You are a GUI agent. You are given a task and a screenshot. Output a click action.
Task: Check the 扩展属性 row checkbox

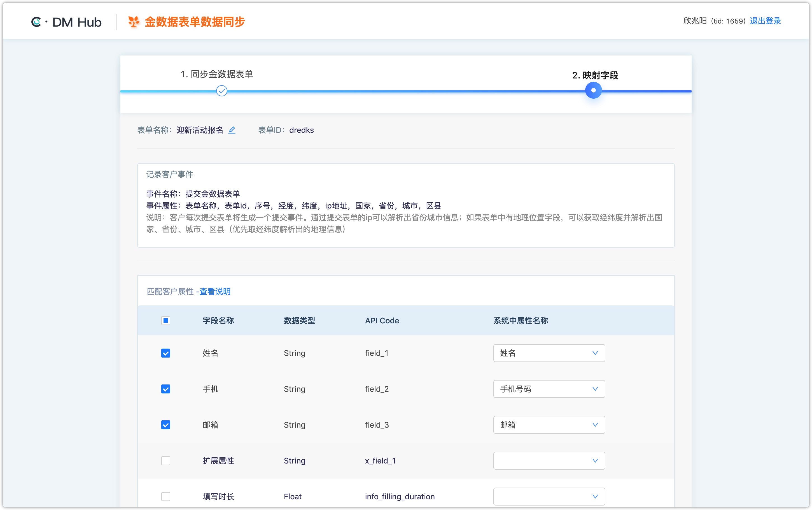click(x=166, y=461)
